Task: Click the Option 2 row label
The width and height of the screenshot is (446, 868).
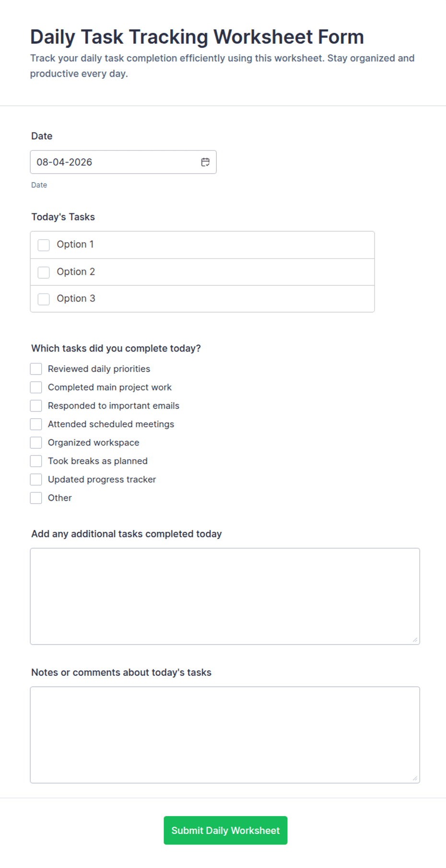Action: coord(76,272)
